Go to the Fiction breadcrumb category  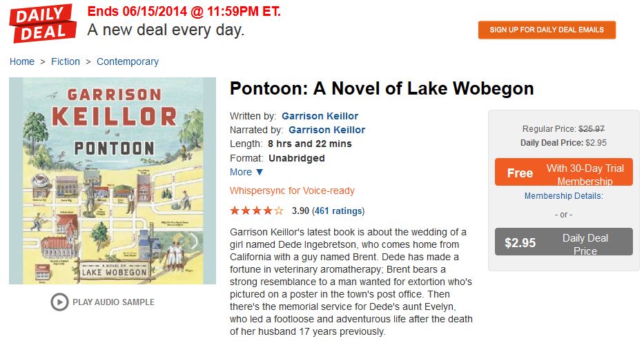pos(66,61)
